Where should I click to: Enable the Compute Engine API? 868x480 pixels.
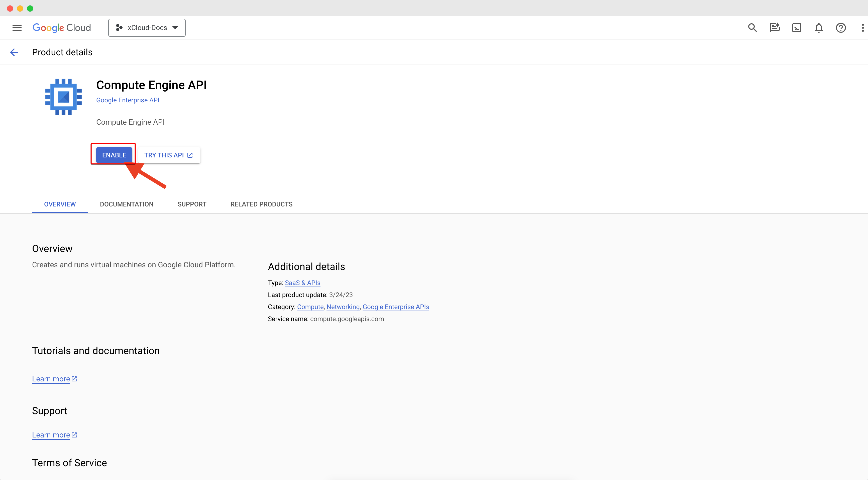click(x=114, y=155)
